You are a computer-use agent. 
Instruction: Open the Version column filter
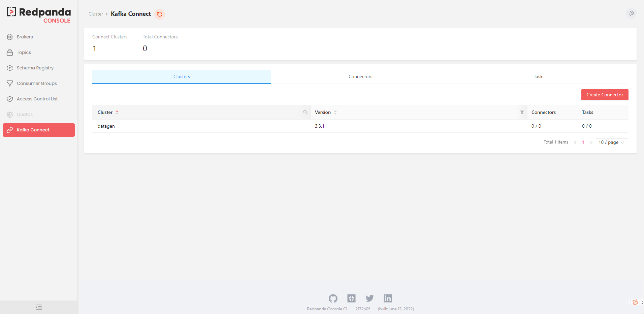[522, 112]
